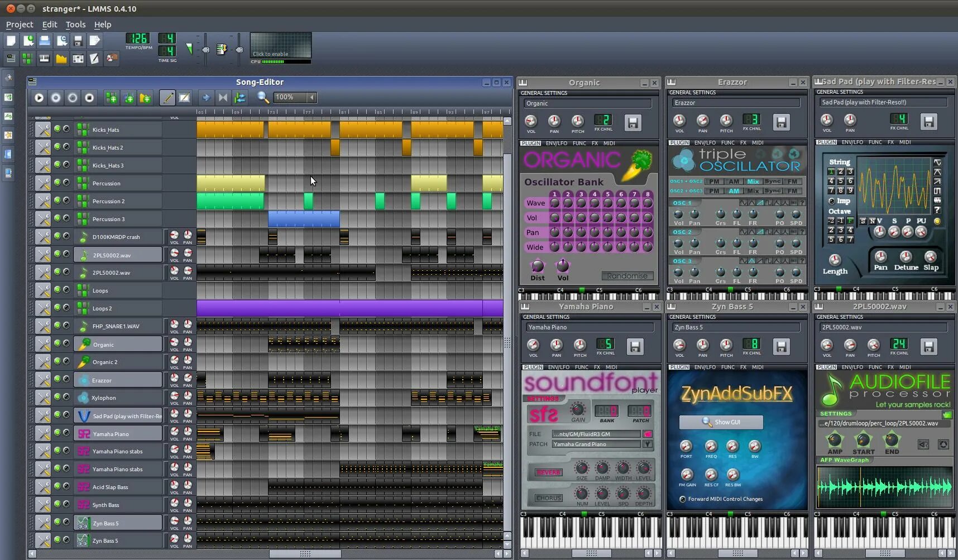Click the Dist knob in Organic plugin

click(537, 265)
